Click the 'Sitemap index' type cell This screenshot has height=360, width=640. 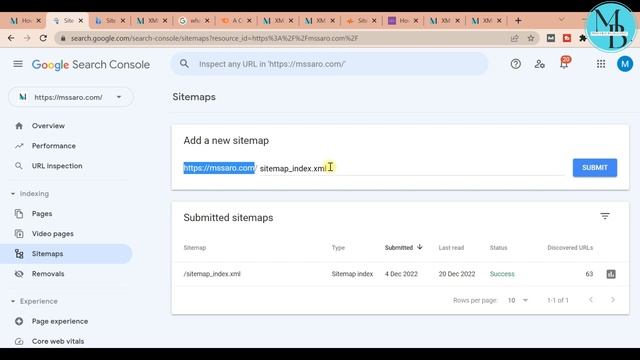click(x=352, y=274)
